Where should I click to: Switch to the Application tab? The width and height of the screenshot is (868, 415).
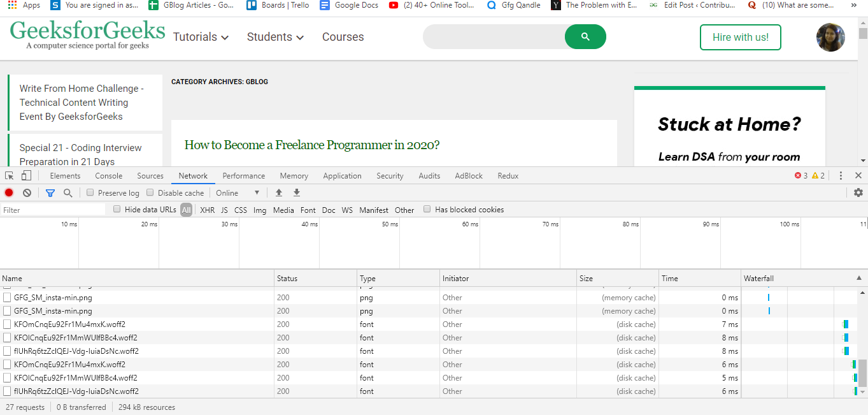click(x=342, y=176)
